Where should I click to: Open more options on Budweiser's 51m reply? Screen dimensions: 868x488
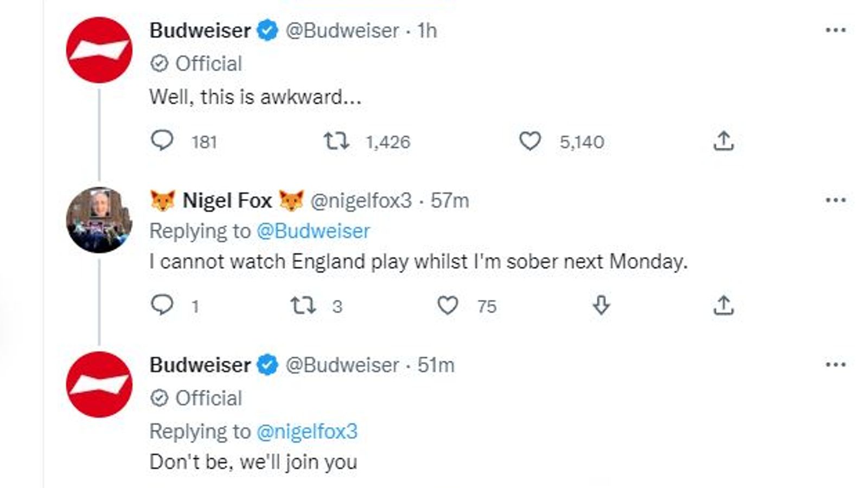tap(835, 364)
